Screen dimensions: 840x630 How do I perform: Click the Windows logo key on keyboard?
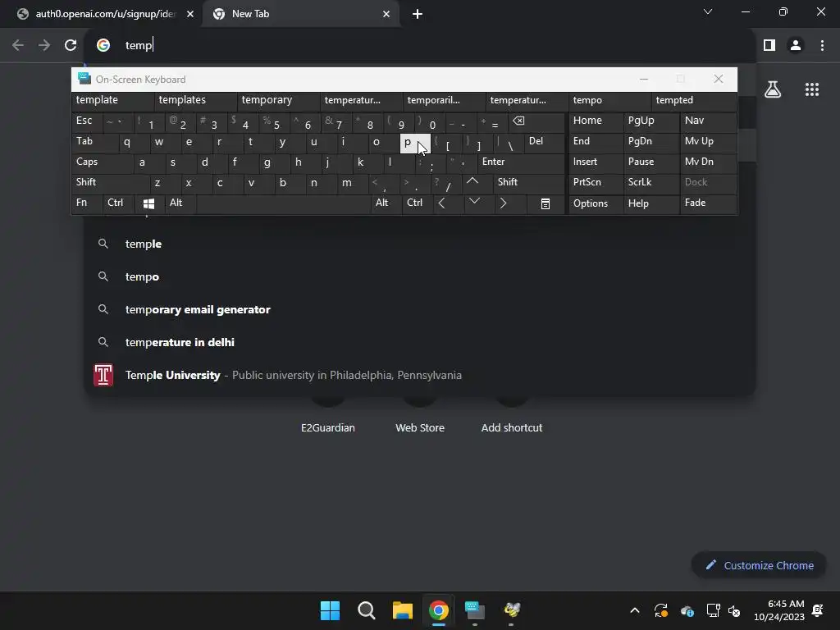pyautogui.click(x=149, y=203)
